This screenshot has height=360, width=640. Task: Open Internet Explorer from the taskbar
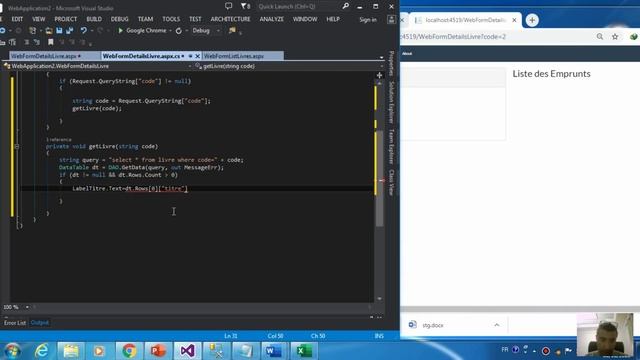42,351
